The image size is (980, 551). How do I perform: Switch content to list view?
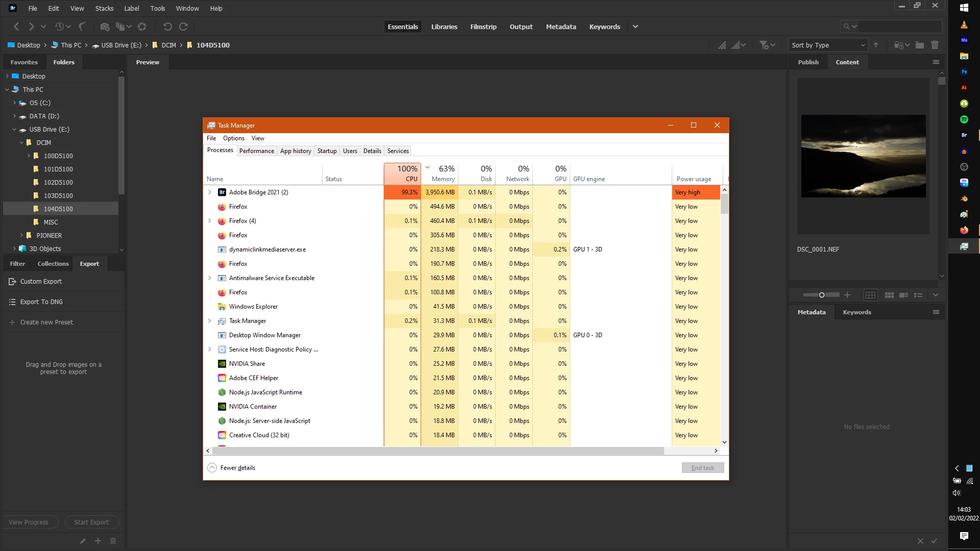918,295
